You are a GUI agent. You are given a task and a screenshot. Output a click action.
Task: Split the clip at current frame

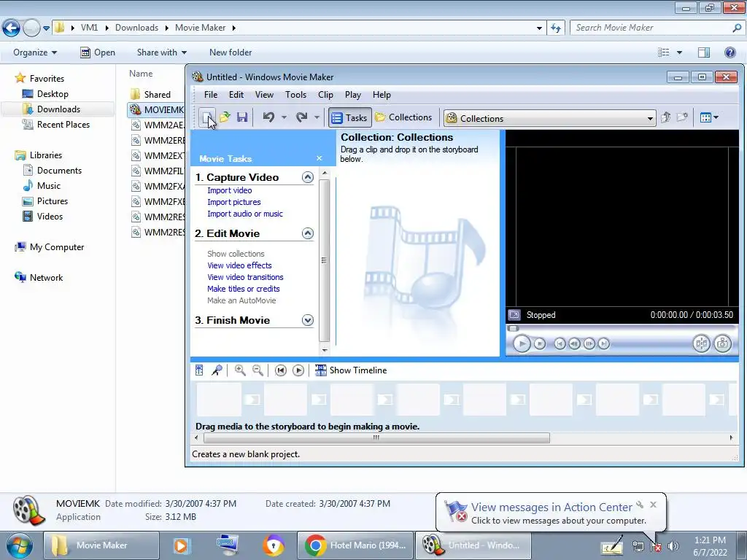point(701,343)
